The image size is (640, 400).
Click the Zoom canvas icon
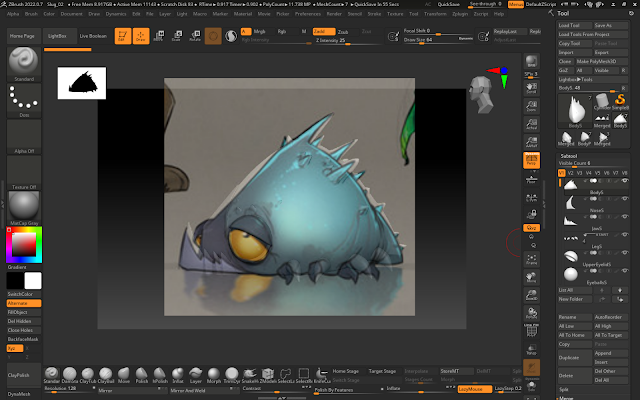(x=531, y=106)
